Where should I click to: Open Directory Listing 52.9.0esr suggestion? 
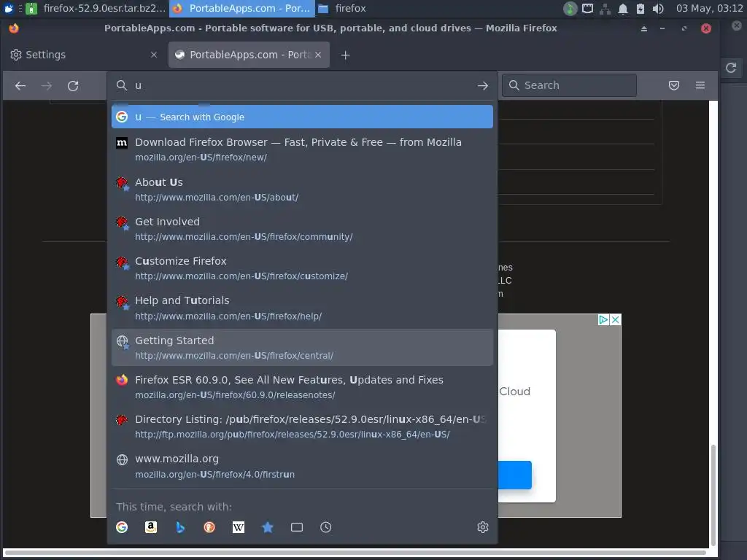pyautogui.click(x=302, y=427)
